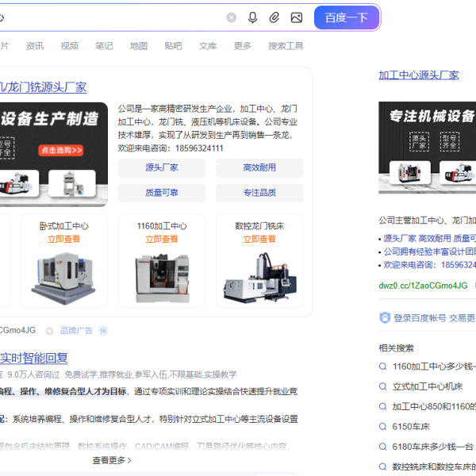Open the 龙门铣源头厂家 ad title link
Screen dimensions: 476x476
(43, 87)
